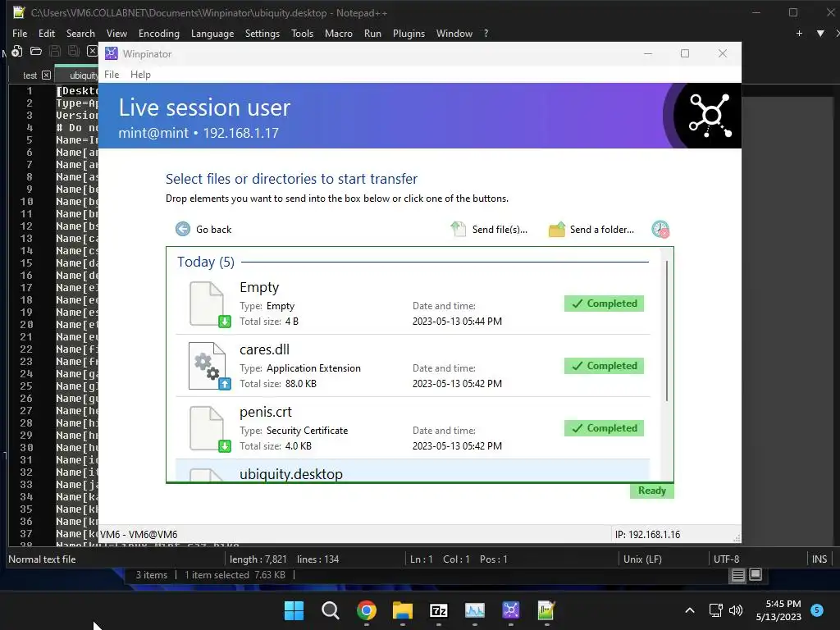
Task: Click Notepad++ New file toolbar icon
Action: [x=16, y=52]
